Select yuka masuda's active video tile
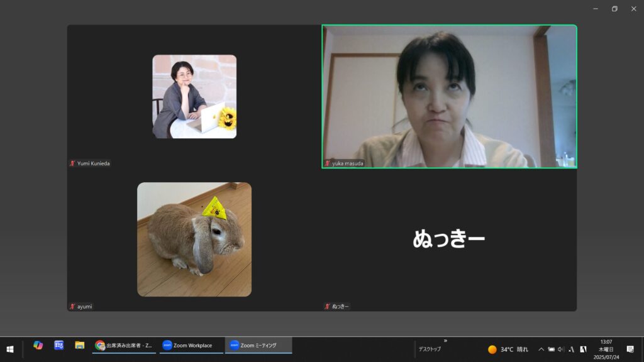644x362 pixels. pos(449,96)
